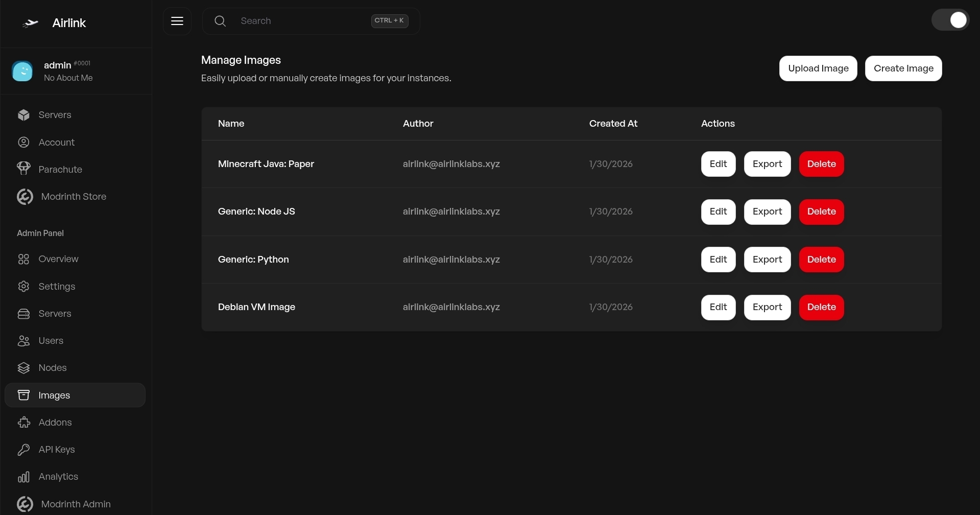The image size is (980, 515).
Task: Go to the Users admin page
Action: (51, 341)
